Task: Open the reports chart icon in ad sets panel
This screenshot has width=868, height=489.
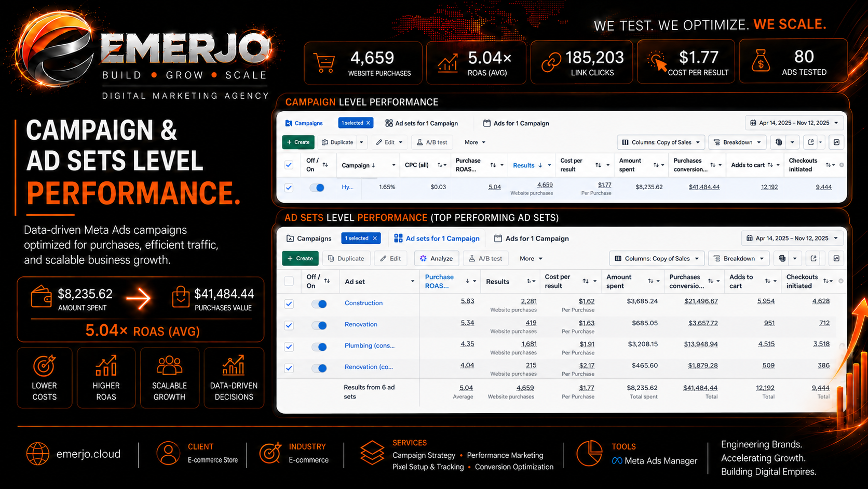Action: click(x=836, y=258)
